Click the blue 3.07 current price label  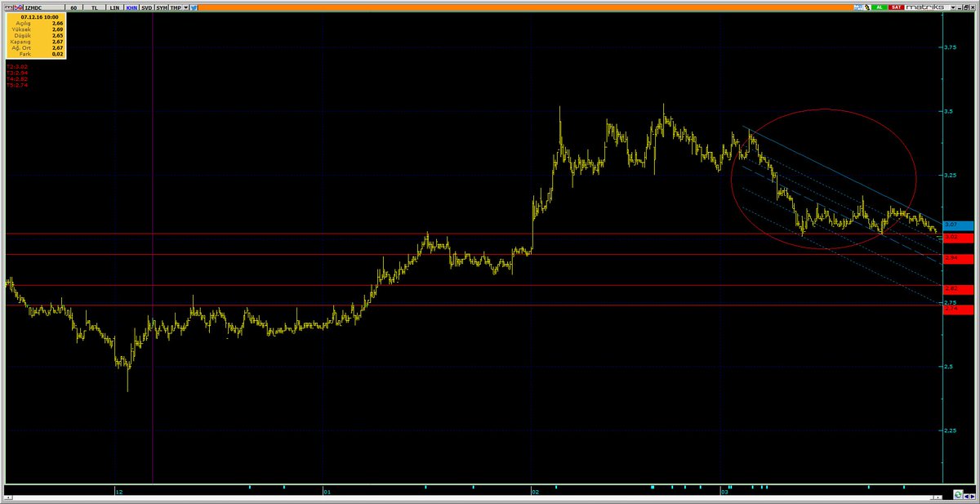(x=958, y=225)
